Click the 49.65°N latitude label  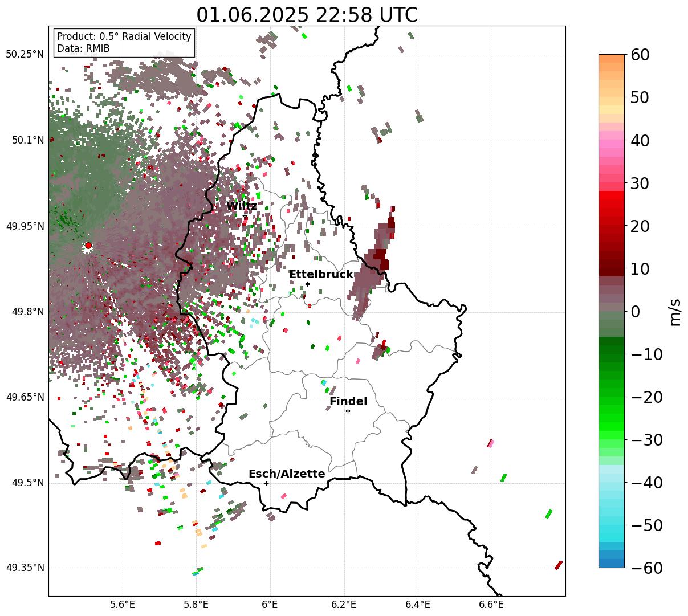click(x=25, y=397)
